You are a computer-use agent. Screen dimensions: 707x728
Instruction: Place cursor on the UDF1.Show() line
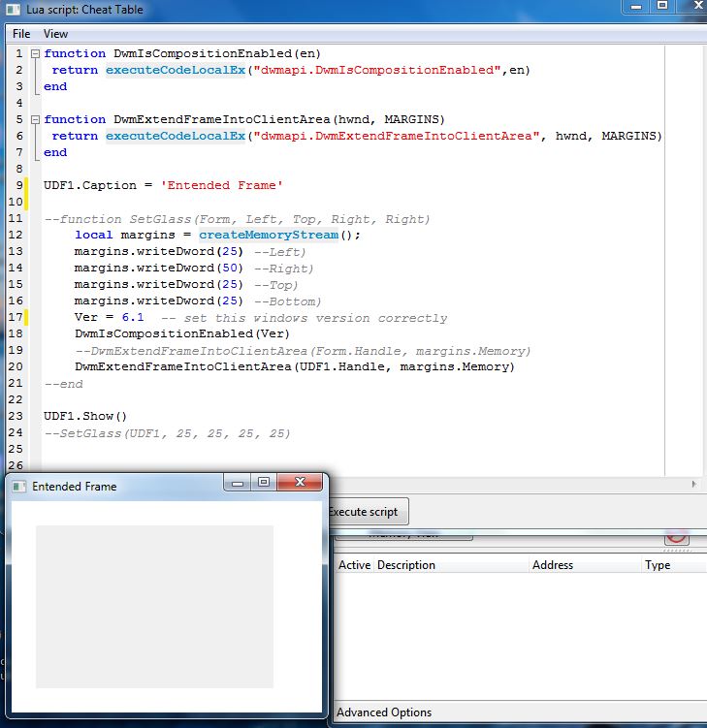[x=85, y=417]
